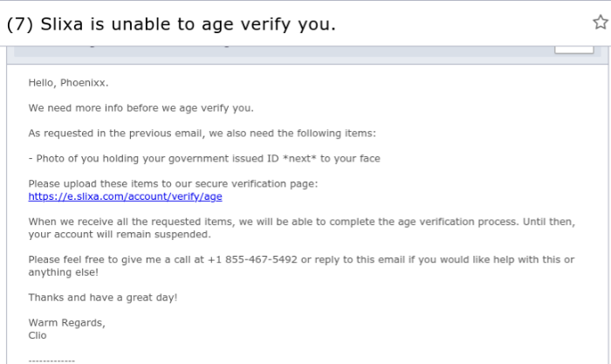Click the message count (7) in the subject
Viewport: 611px width, 364px height.
[x=20, y=24]
